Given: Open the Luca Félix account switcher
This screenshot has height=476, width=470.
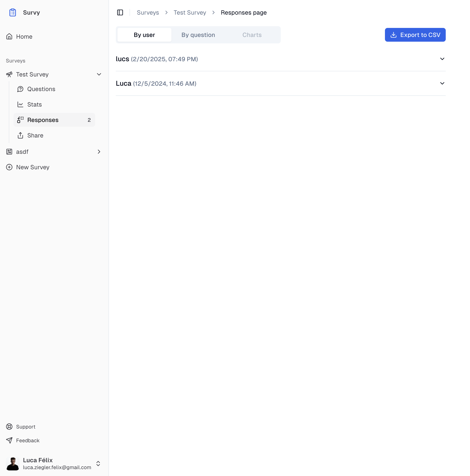Looking at the screenshot, I should coord(98,464).
